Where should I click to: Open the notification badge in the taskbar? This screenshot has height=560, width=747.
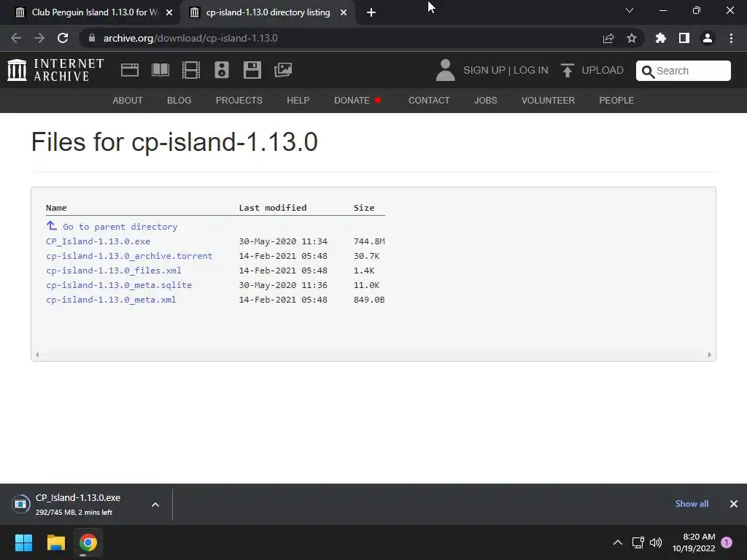click(727, 542)
